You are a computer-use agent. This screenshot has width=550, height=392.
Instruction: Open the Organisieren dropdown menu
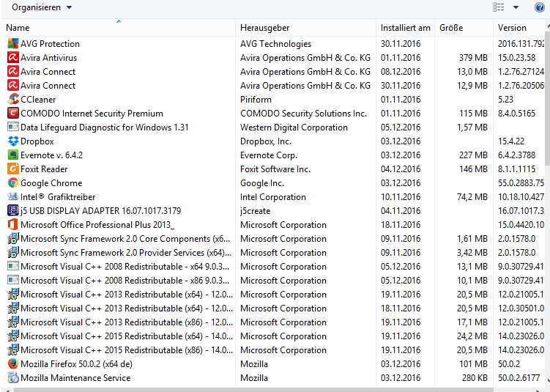[x=42, y=7]
